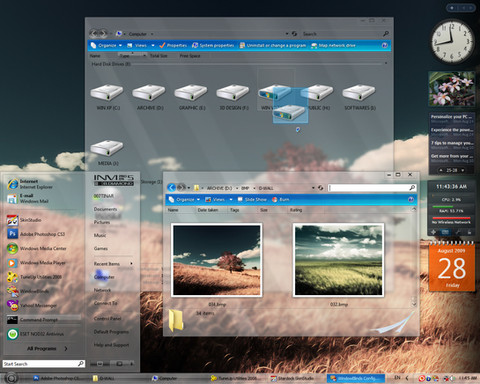Expand Recent Items submenu arrow
The image size is (480, 384).
(x=131, y=264)
